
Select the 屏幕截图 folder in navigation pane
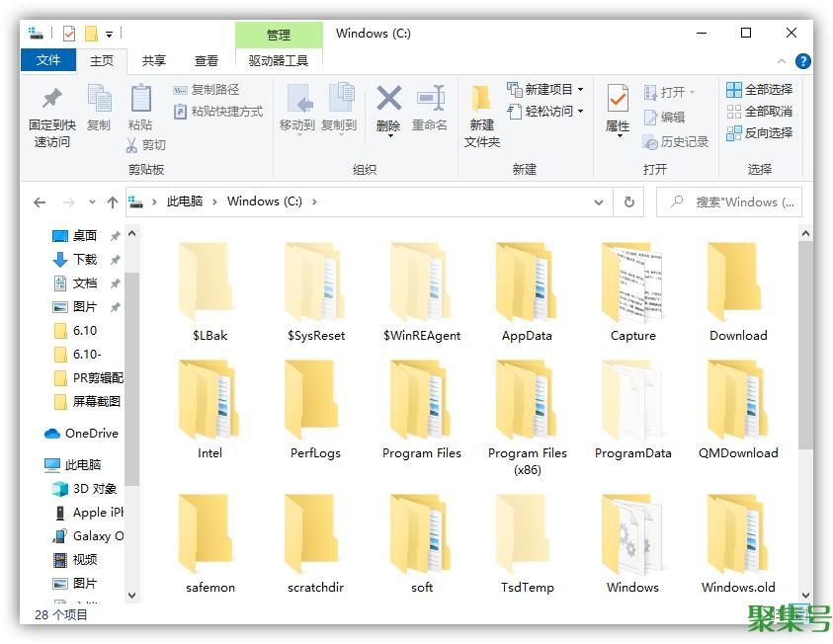[x=88, y=401]
